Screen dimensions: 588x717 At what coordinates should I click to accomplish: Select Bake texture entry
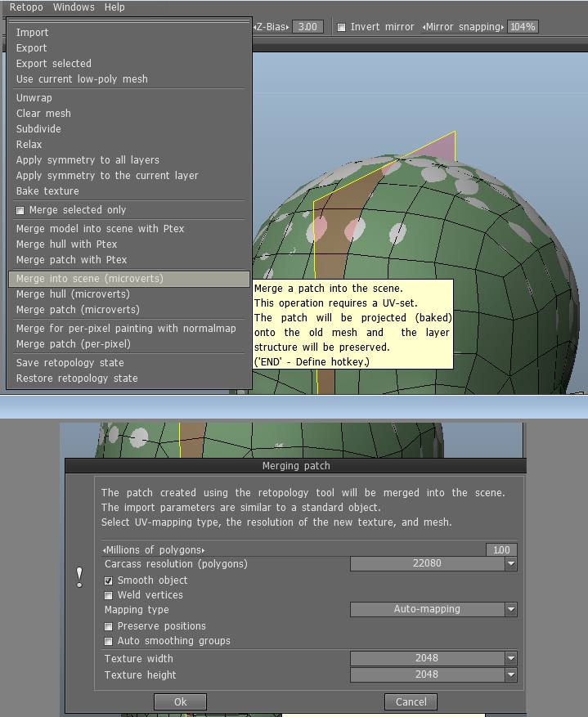pos(47,191)
